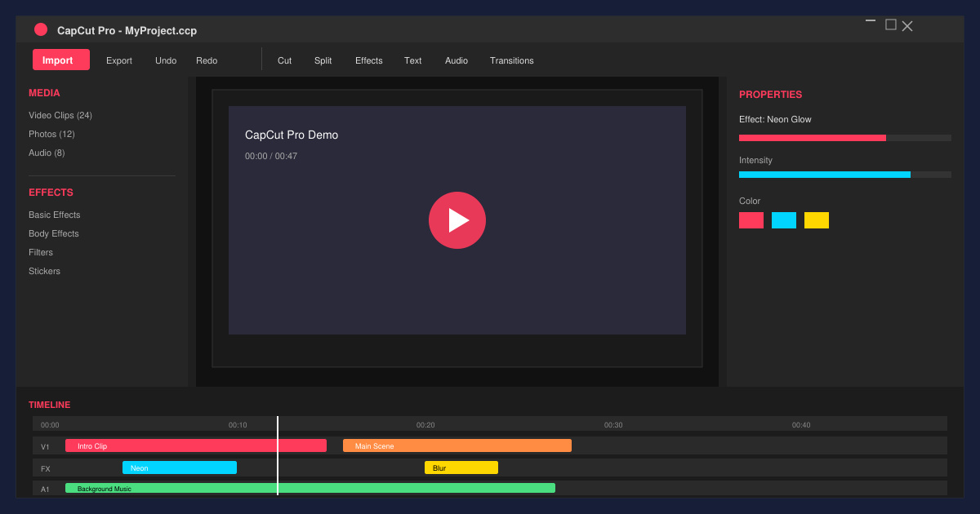The height and width of the screenshot is (514, 980).
Task: Select the Main Scene clip
Action: 457,445
